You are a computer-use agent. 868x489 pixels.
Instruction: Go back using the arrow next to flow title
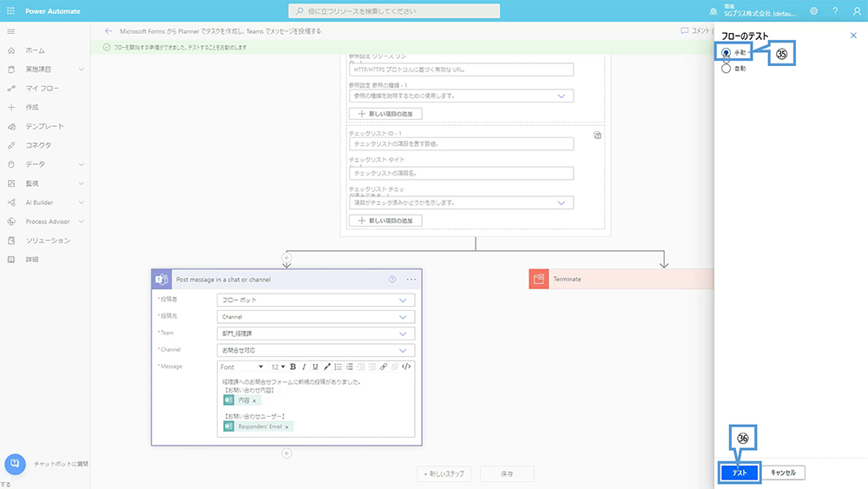click(108, 31)
